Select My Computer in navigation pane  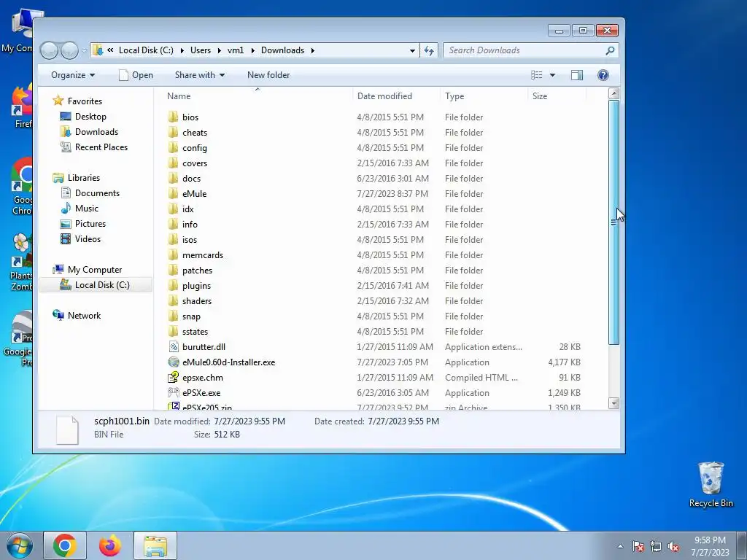pos(95,270)
